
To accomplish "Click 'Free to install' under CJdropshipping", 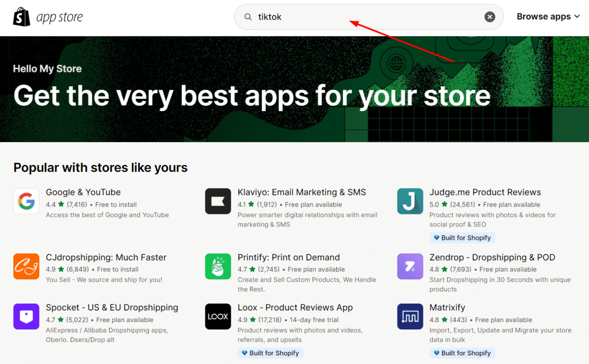I will click(x=117, y=269).
